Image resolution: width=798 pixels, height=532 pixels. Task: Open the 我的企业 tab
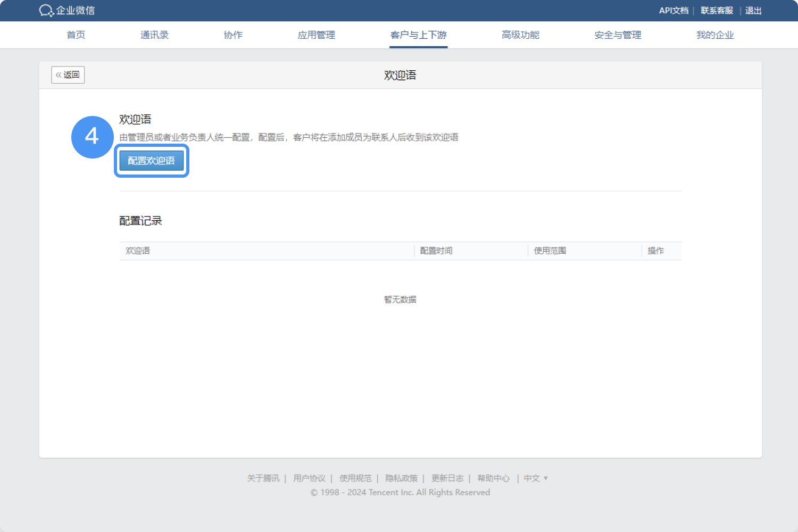tap(715, 35)
